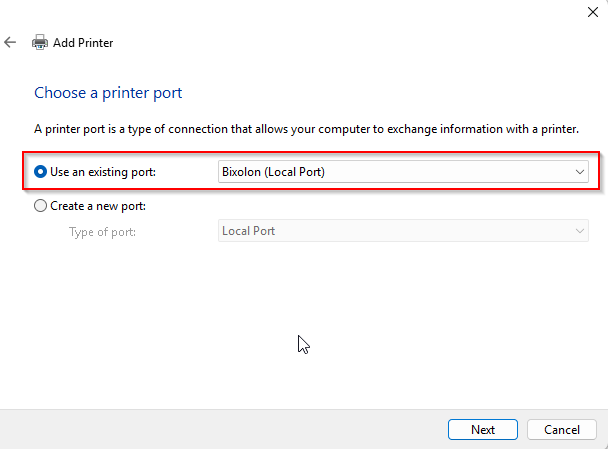Viewport: 608px width, 449px height.
Task: Open the Local Port type dropdown
Action: point(403,231)
